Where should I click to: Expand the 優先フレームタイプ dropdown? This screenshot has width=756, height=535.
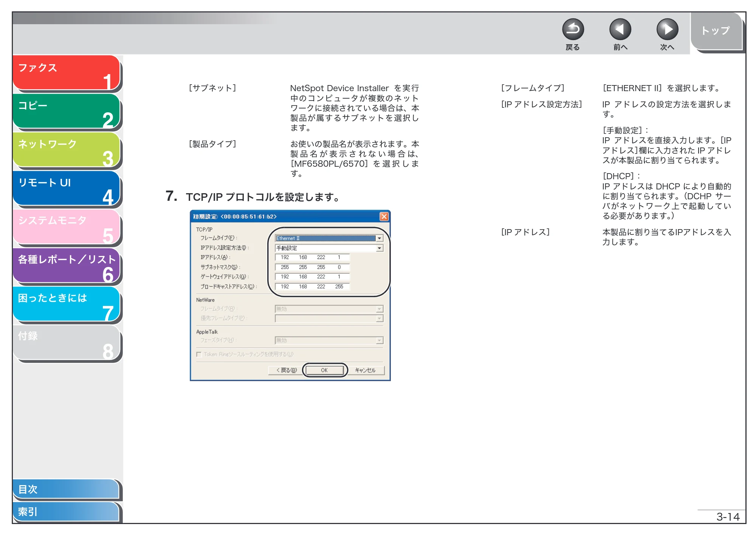click(x=379, y=318)
